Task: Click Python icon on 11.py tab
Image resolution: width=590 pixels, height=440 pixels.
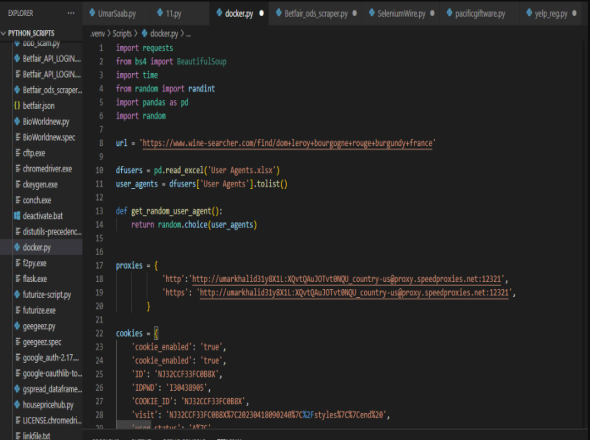Action: (160, 13)
